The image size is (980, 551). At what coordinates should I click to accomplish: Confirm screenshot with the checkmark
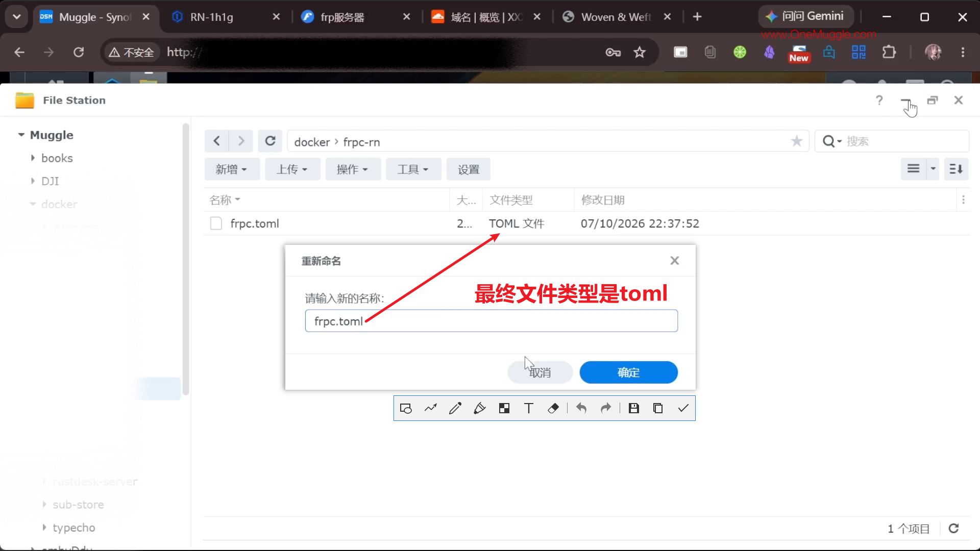[x=683, y=408]
